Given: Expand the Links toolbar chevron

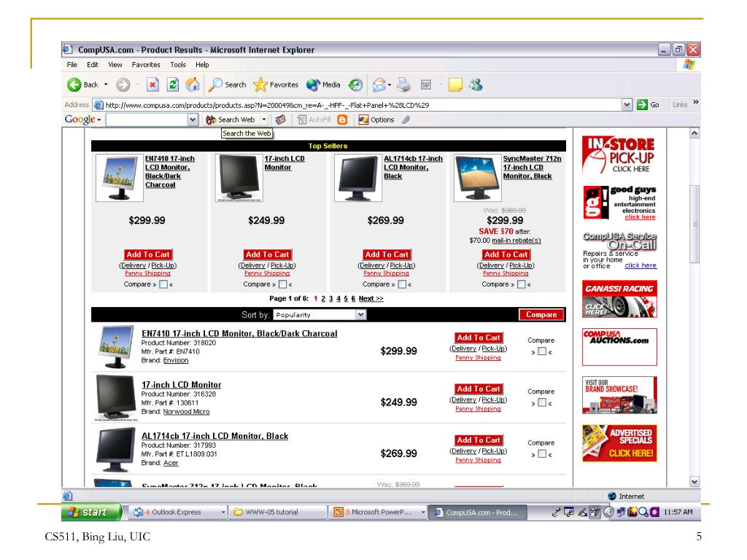Looking at the screenshot, I should point(695,102).
